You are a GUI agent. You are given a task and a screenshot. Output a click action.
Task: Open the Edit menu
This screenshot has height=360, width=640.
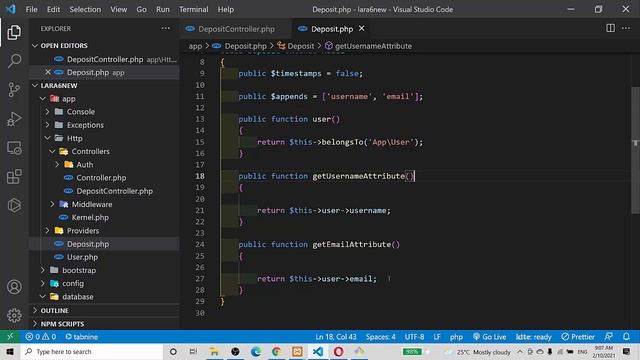(53, 9)
